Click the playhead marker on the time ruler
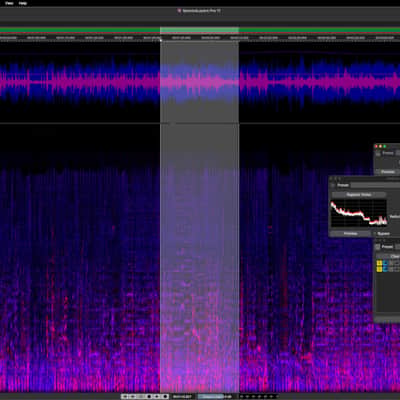This screenshot has width=400, height=400. click(161, 40)
